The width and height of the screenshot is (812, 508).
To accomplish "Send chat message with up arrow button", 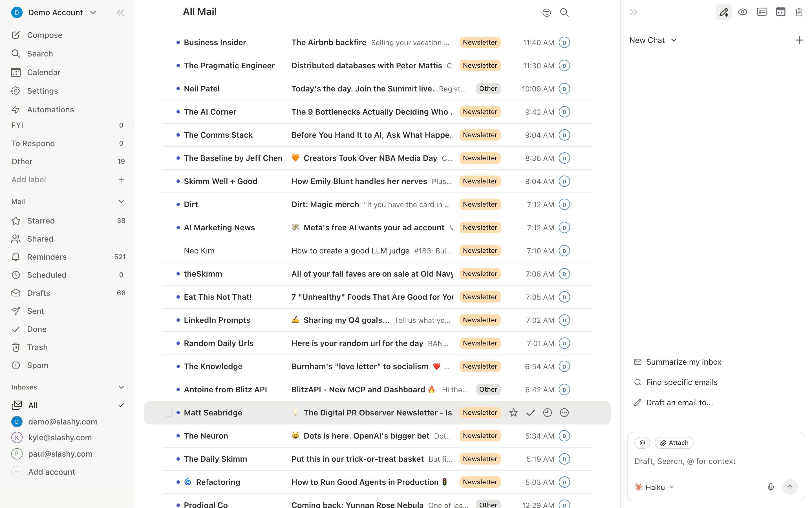I will pos(790,487).
